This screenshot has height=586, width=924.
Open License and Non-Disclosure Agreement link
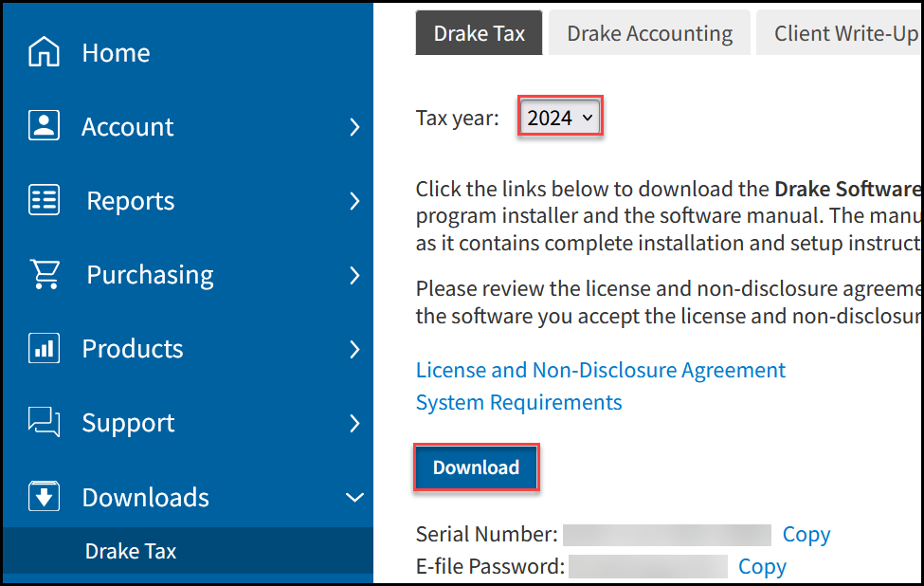point(601,370)
